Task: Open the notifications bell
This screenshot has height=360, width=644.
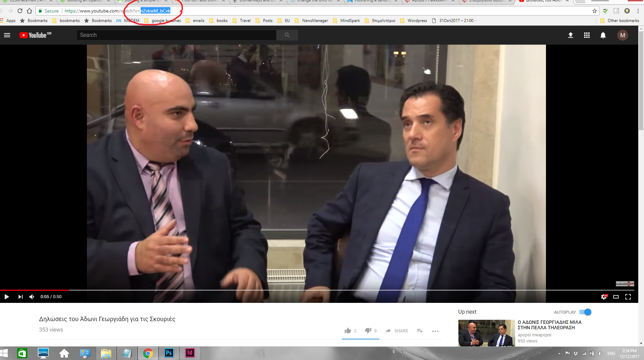Action: coord(603,35)
